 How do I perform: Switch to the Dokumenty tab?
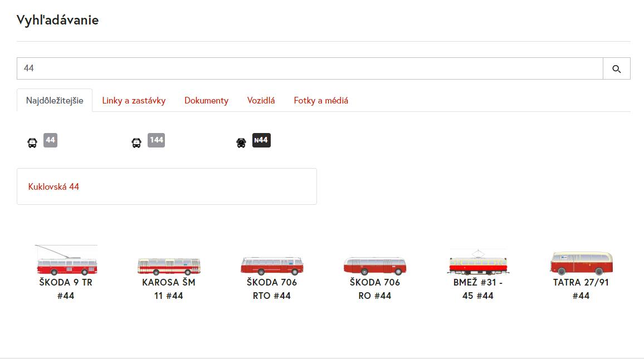pyautogui.click(x=206, y=101)
